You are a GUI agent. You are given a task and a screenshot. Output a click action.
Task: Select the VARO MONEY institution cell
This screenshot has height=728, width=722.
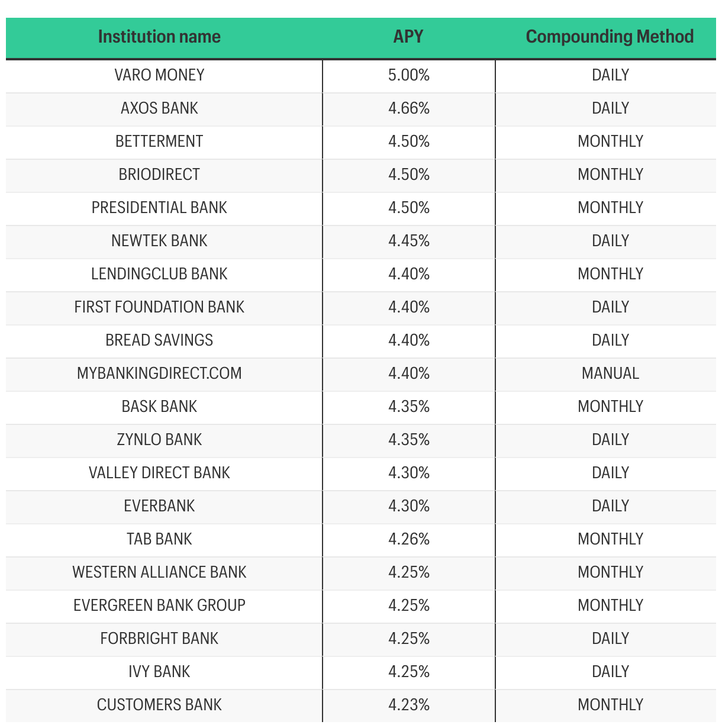pyautogui.click(x=159, y=75)
